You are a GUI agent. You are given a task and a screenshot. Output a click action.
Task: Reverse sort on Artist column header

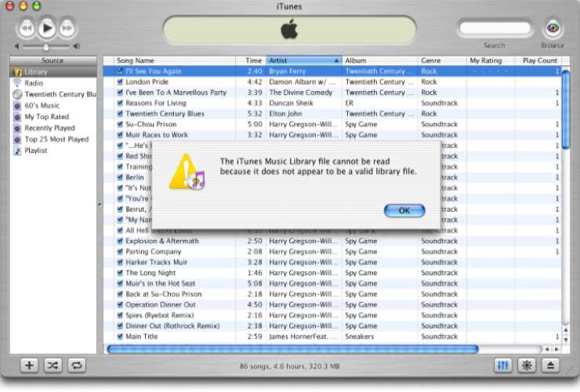pos(303,60)
